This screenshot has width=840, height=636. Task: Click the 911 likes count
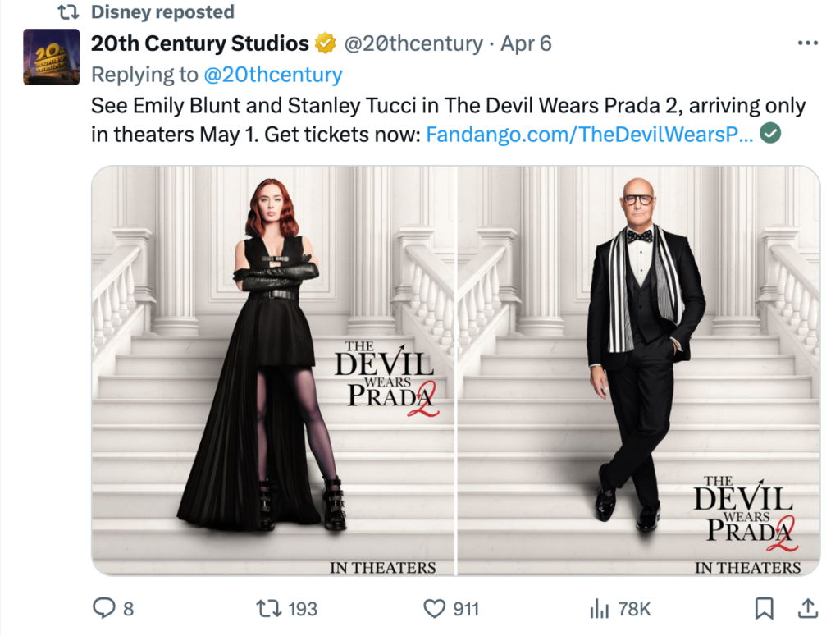point(466,609)
